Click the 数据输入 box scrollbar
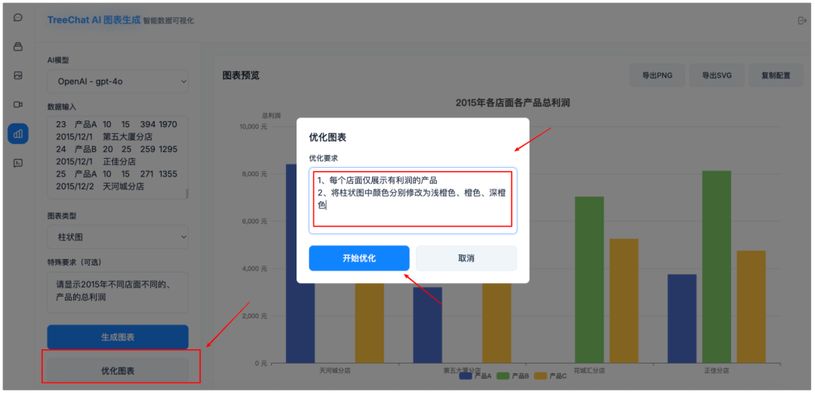 pos(187,193)
